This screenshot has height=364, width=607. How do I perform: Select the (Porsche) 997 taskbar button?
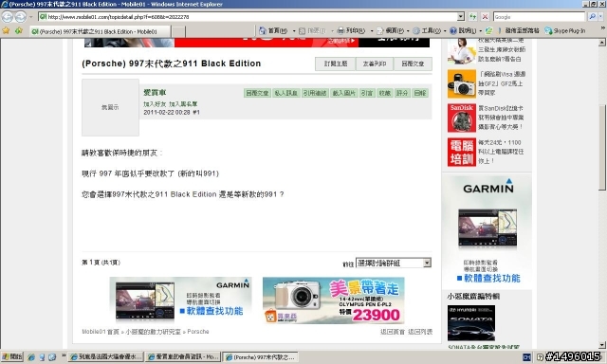point(261,357)
